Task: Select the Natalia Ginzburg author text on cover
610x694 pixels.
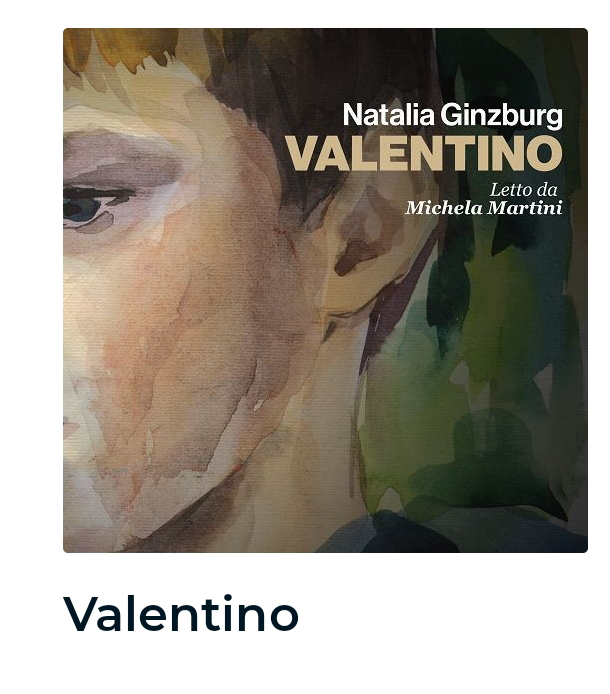Action: pyautogui.click(x=452, y=115)
